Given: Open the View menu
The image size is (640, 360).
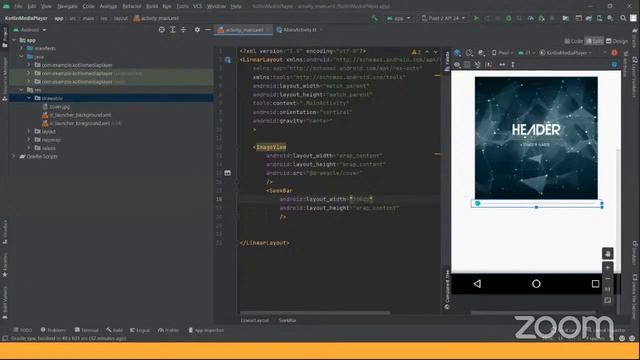Looking at the screenshot, I should click(x=47, y=6).
